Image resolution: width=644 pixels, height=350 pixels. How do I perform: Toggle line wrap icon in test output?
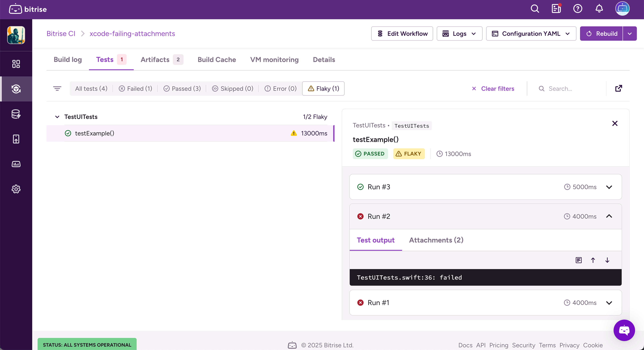click(579, 260)
